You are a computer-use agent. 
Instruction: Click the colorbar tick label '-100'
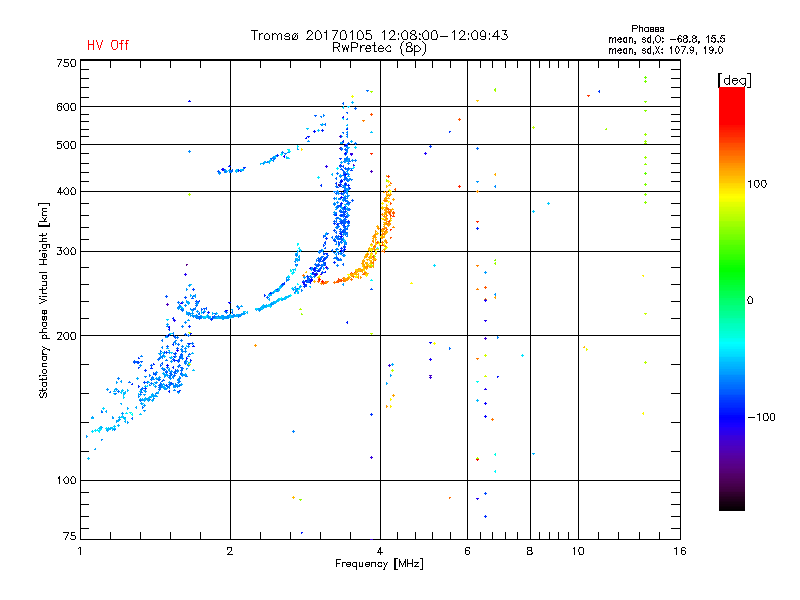click(762, 417)
